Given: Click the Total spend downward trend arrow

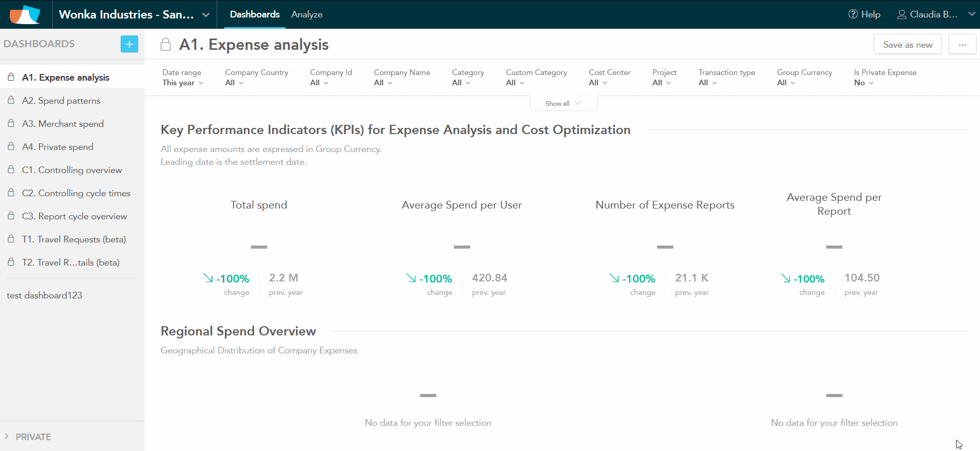Looking at the screenshot, I should (x=208, y=278).
